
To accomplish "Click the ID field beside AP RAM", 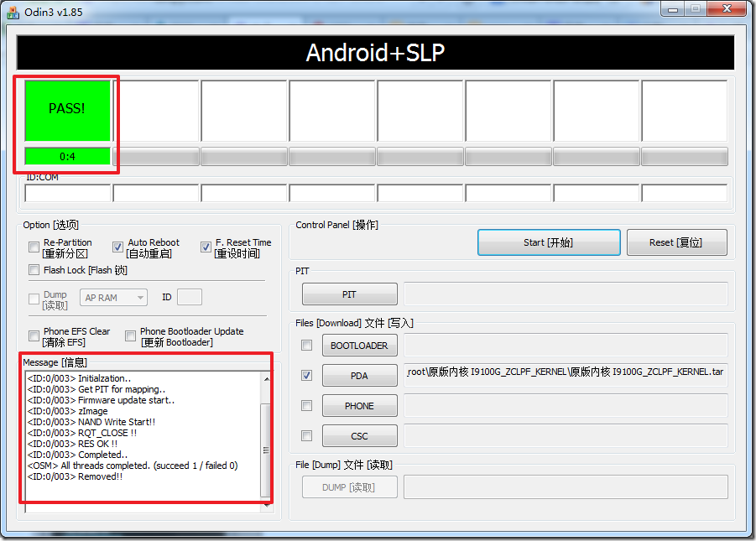I will click(x=190, y=297).
